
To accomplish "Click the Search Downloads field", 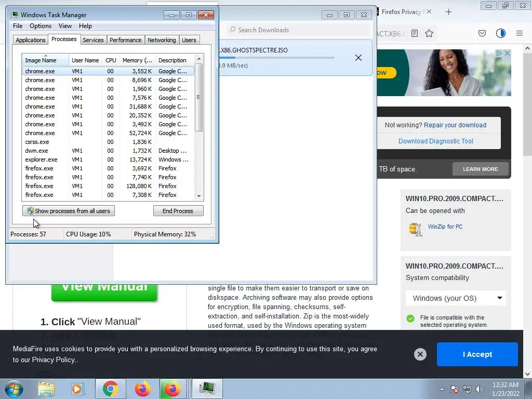I will tap(299, 30).
